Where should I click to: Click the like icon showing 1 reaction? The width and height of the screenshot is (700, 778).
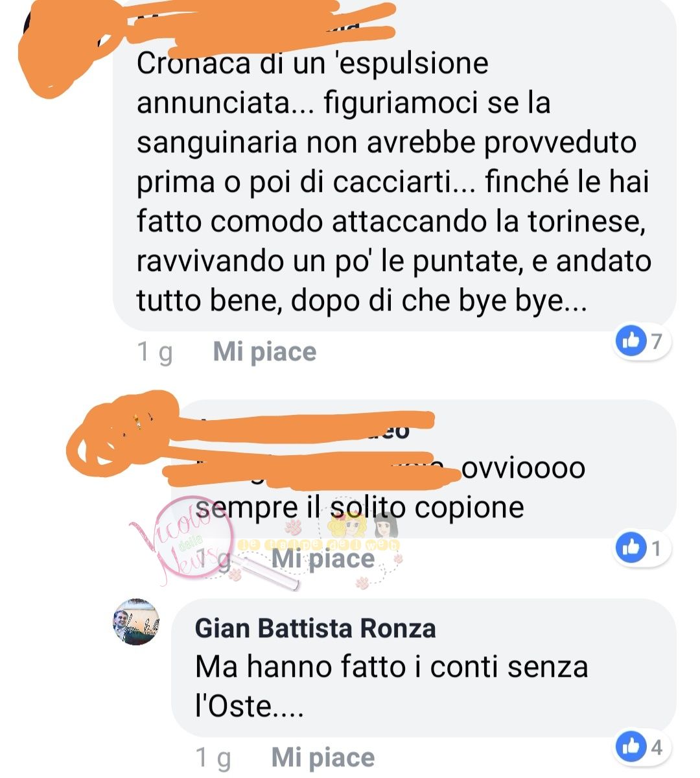point(631,548)
